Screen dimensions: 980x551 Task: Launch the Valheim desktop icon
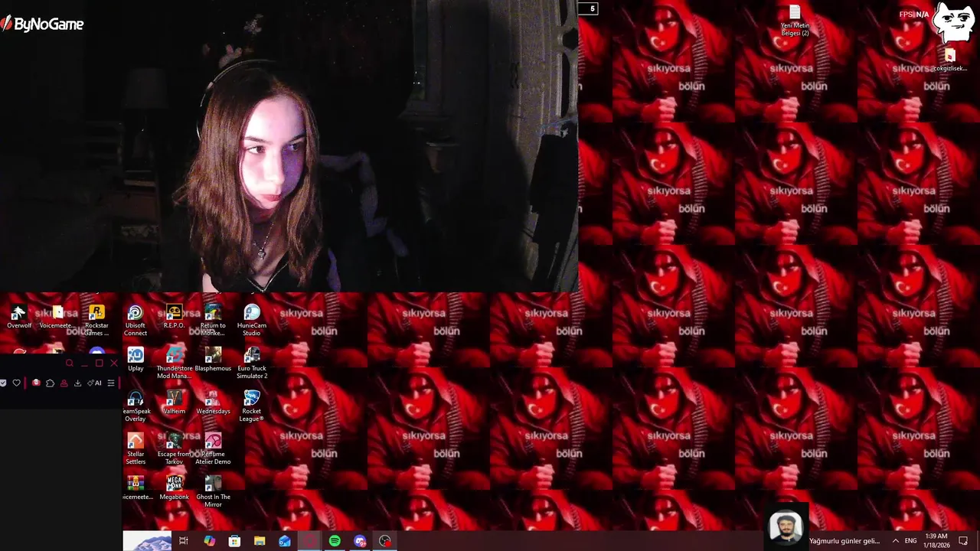coord(174,403)
